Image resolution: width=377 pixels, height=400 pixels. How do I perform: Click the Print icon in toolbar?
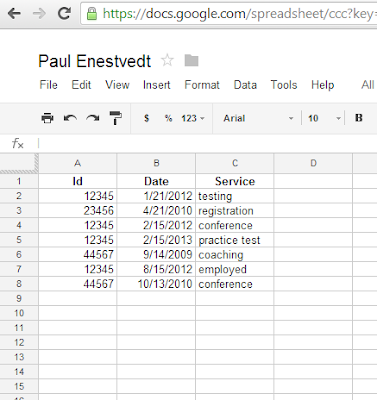click(47, 118)
